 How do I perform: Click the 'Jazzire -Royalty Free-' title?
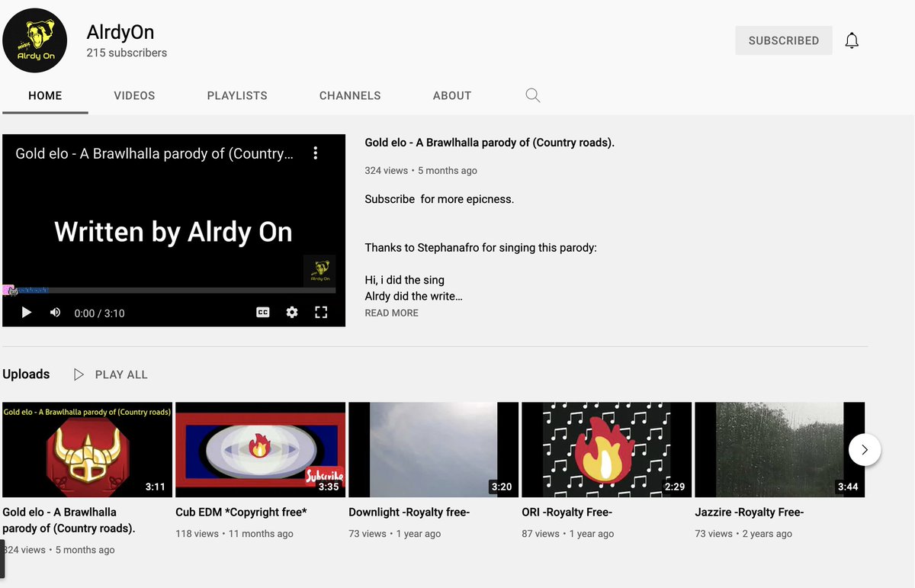tap(749, 512)
